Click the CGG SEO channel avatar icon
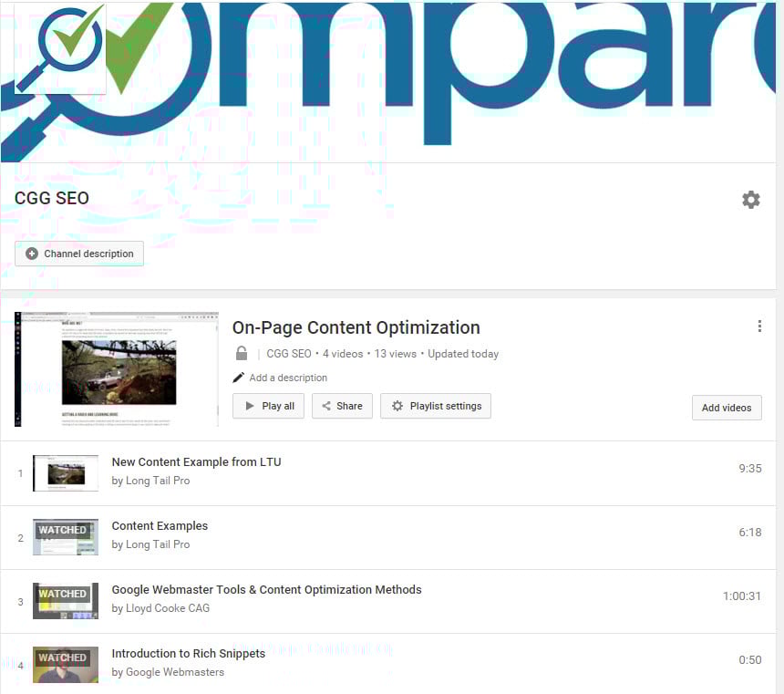 (60, 48)
